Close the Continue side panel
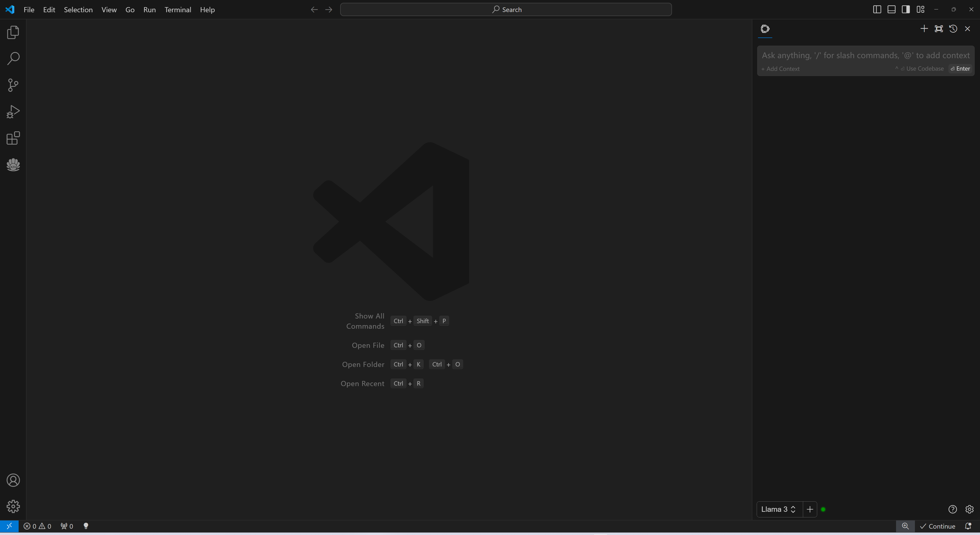The width and height of the screenshot is (980, 535). [x=967, y=29]
